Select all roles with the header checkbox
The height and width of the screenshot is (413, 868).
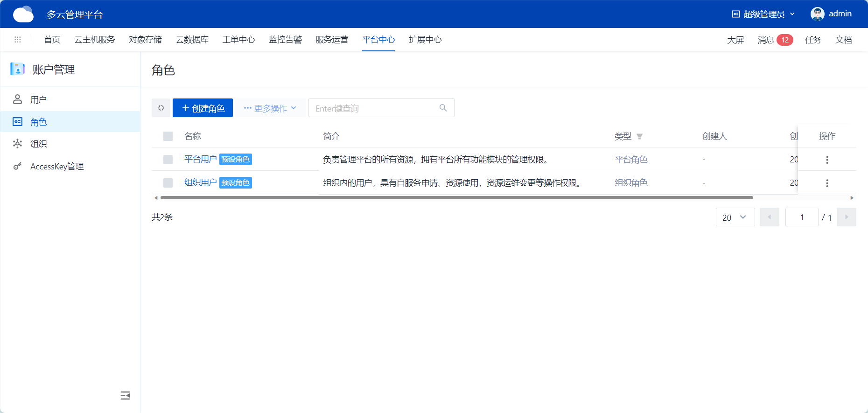(x=168, y=136)
